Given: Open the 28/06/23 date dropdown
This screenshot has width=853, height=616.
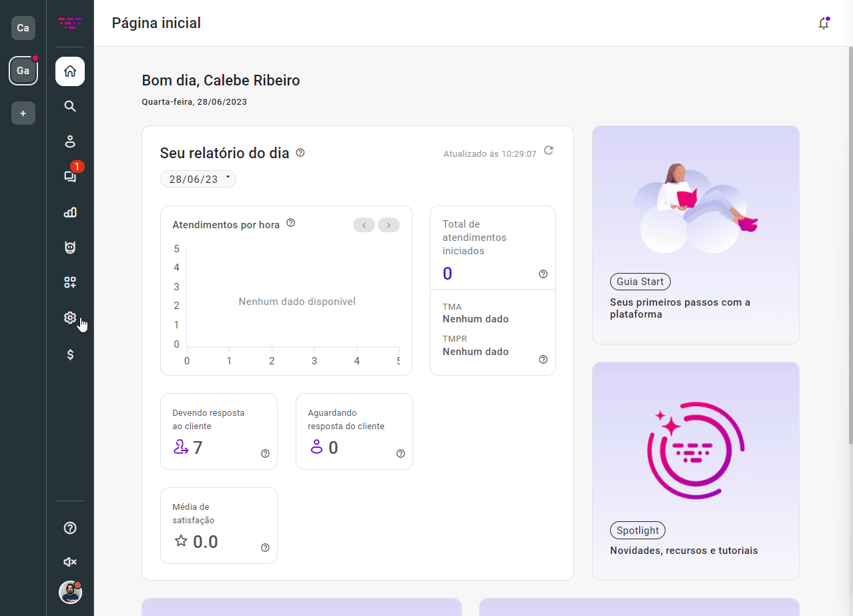Looking at the screenshot, I should (x=198, y=179).
